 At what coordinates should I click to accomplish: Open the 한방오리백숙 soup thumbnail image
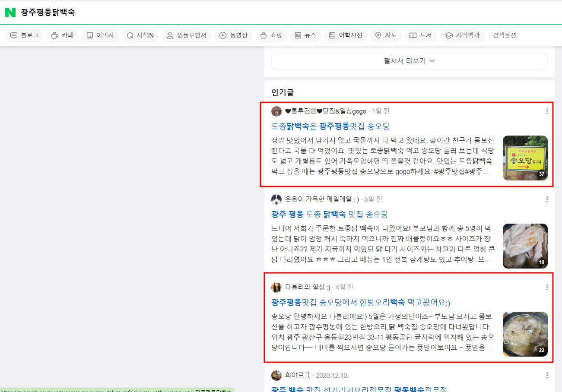tap(525, 334)
